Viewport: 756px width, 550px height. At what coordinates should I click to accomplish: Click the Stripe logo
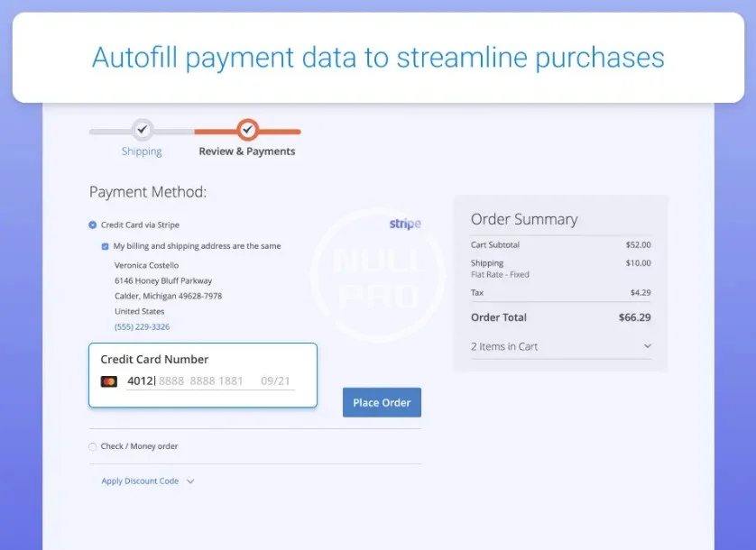pos(405,224)
